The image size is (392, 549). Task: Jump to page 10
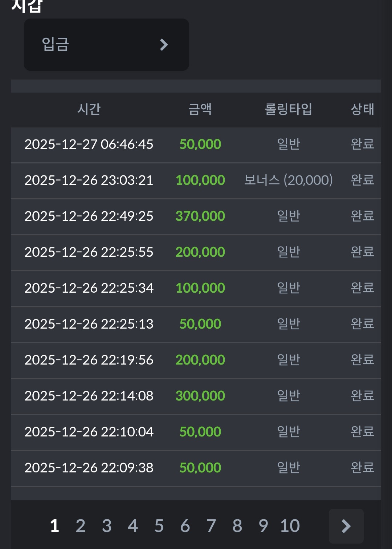pos(290,526)
